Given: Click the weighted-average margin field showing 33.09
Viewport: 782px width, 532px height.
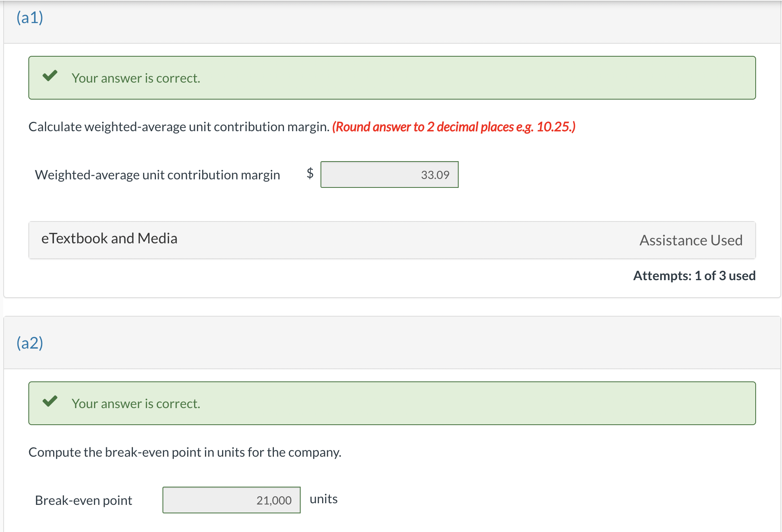Looking at the screenshot, I should (389, 174).
